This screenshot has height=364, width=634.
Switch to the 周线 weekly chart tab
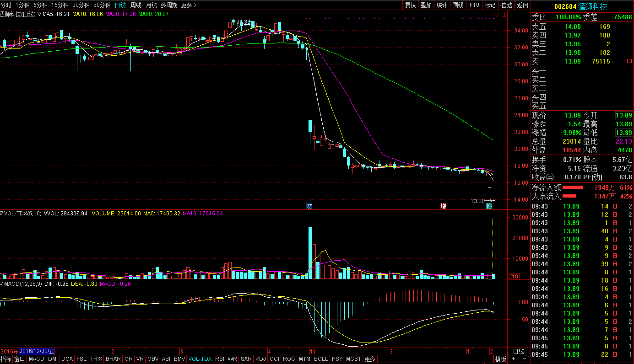(136, 5)
